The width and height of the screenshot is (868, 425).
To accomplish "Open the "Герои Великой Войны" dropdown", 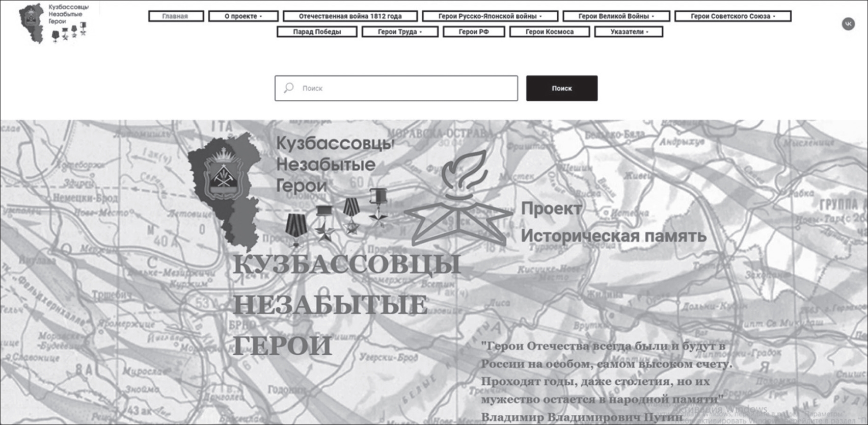I will 616,16.
